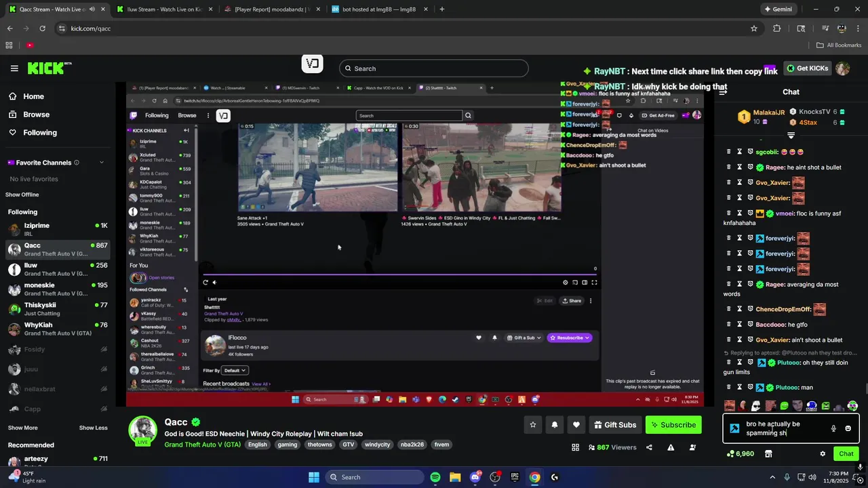Screen dimensions: 868x488
Task: Click the nba2k26 tag
Action: [412, 445]
